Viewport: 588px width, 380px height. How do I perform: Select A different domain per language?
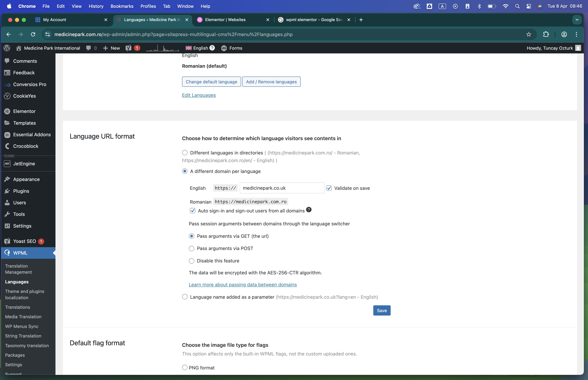click(x=185, y=171)
